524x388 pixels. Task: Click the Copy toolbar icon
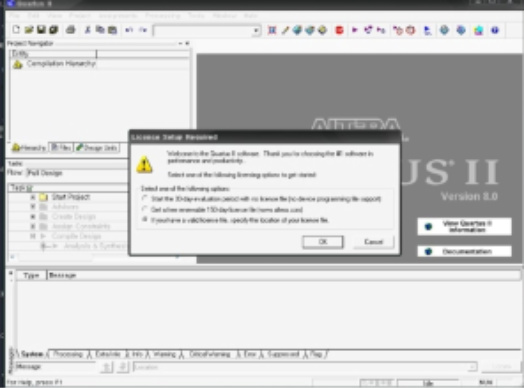tap(100, 30)
